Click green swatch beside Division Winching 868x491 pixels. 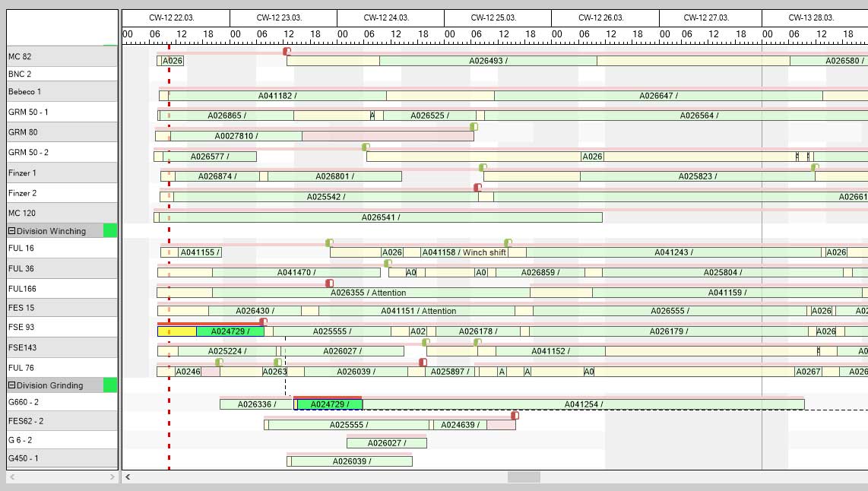pyautogui.click(x=110, y=231)
